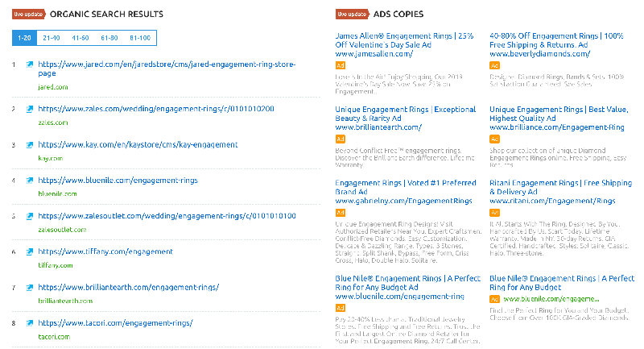The width and height of the screenshot is (644, 349).
Task: Click external link icon for kay.com result
Action: click(x=30, y=145)
